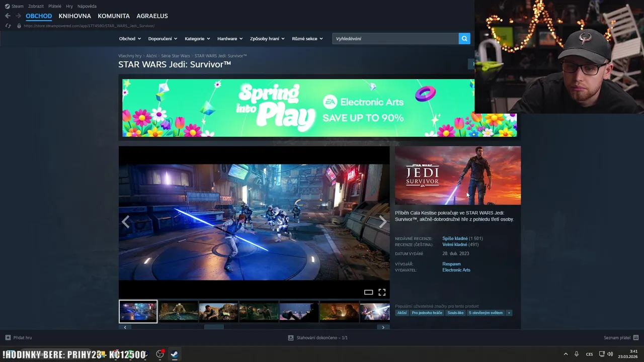Open the Hardware dropdown menu

[230, 39]
